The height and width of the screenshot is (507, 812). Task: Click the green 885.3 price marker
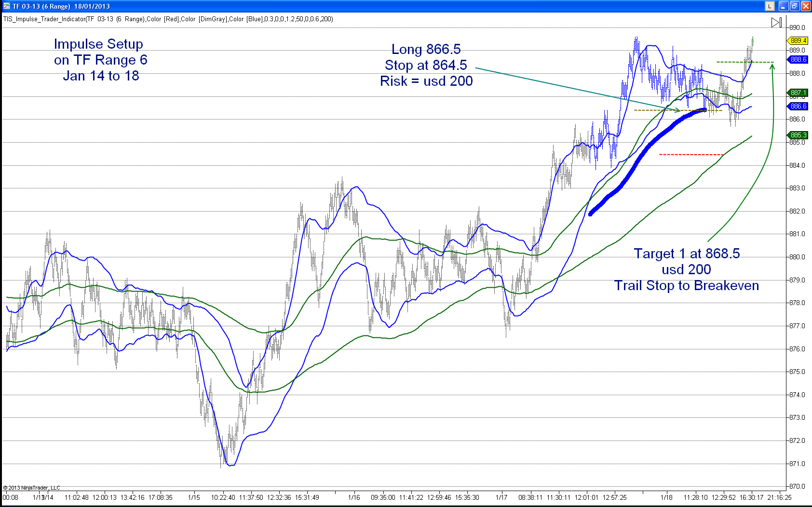[x=798, y=135]
